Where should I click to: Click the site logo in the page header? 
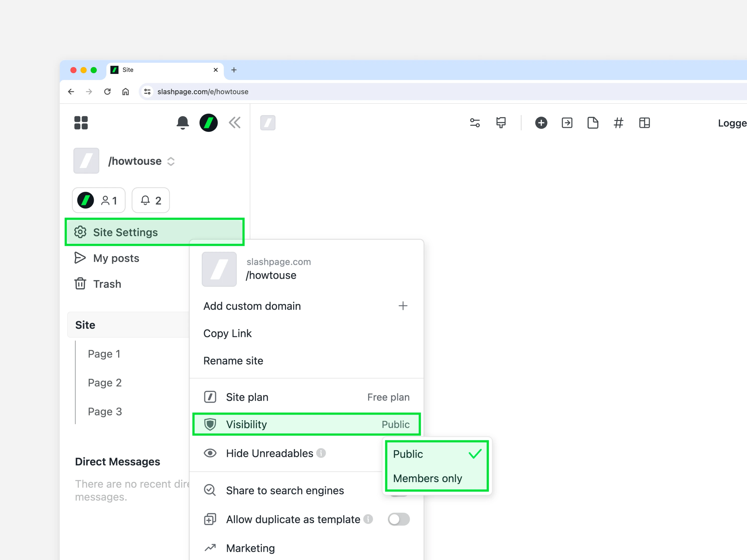268,123
